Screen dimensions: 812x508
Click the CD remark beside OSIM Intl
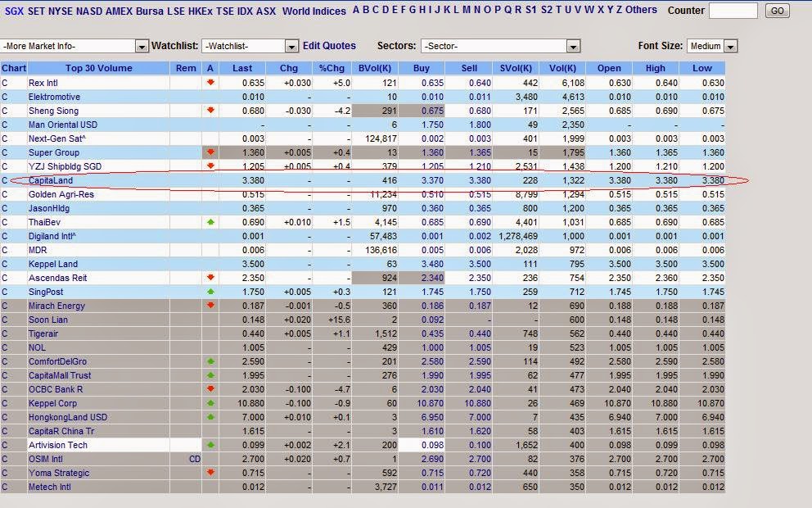tap(195, 459)
